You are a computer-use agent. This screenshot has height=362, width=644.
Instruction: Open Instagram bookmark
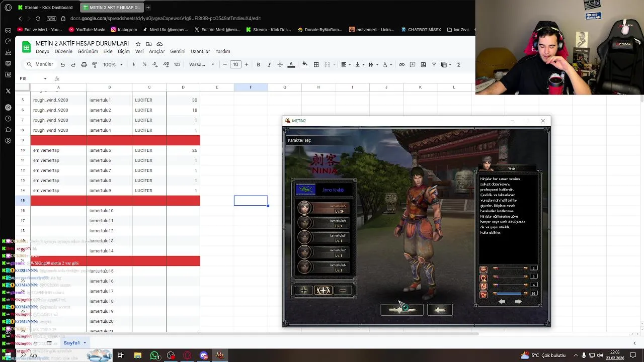click(124, 30)
